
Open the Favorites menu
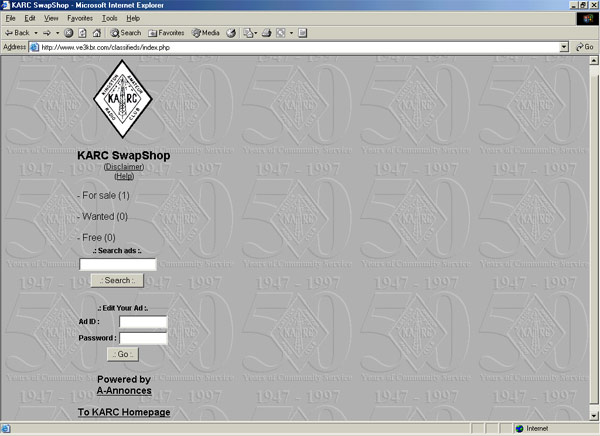click(x=80, y=18)
